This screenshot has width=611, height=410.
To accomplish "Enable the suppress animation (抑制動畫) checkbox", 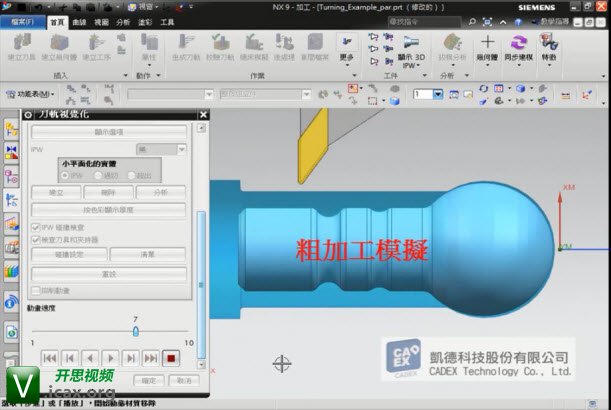I will tap(37, 290).
